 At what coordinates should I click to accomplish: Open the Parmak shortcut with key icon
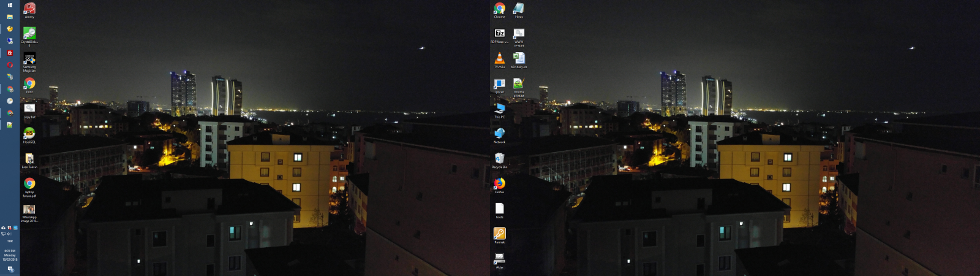click(x=499, y=234)
